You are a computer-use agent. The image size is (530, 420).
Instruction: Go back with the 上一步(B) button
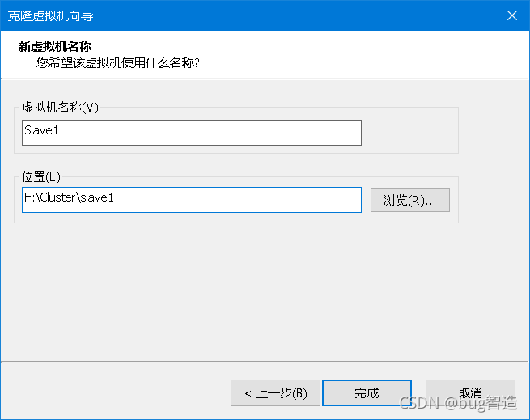pos(275,393)
